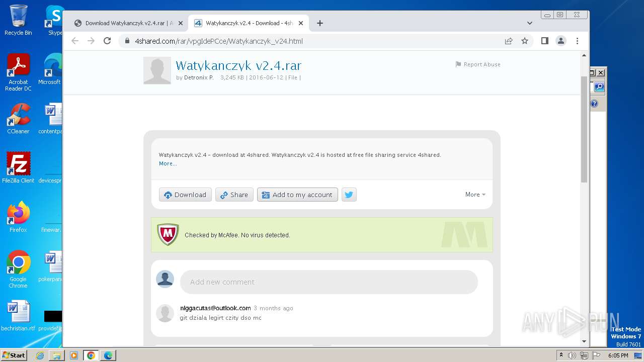This screenshot has width=644, height=362.
Task: Launch CCleaner from desktop
Action: pos(18,119)
